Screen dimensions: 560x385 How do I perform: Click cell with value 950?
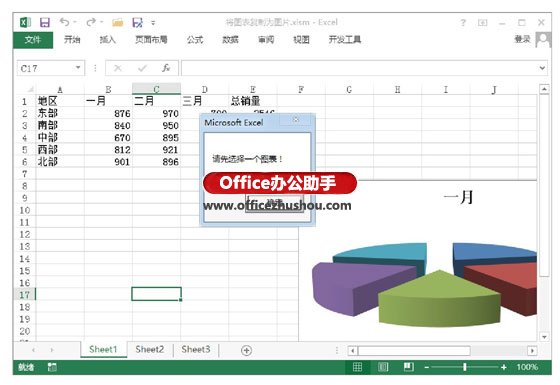click(156, 126)
